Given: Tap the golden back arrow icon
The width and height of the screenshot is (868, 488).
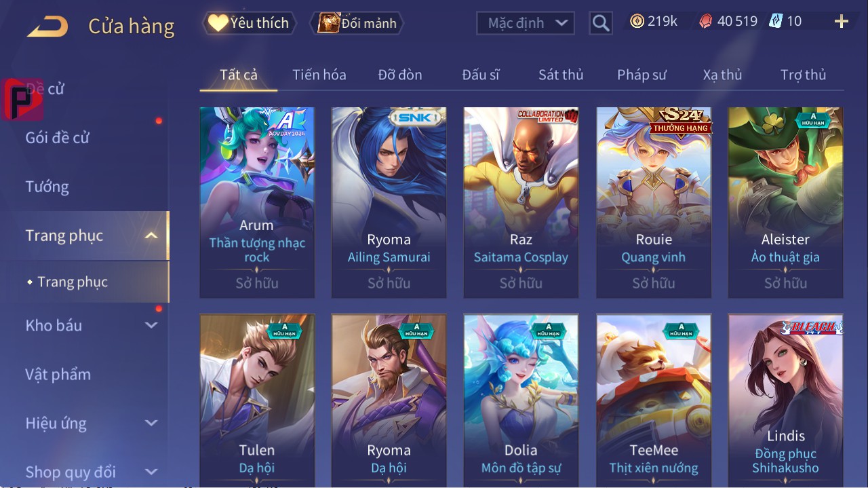Looking at the screenshot, I should click(47, 27).
